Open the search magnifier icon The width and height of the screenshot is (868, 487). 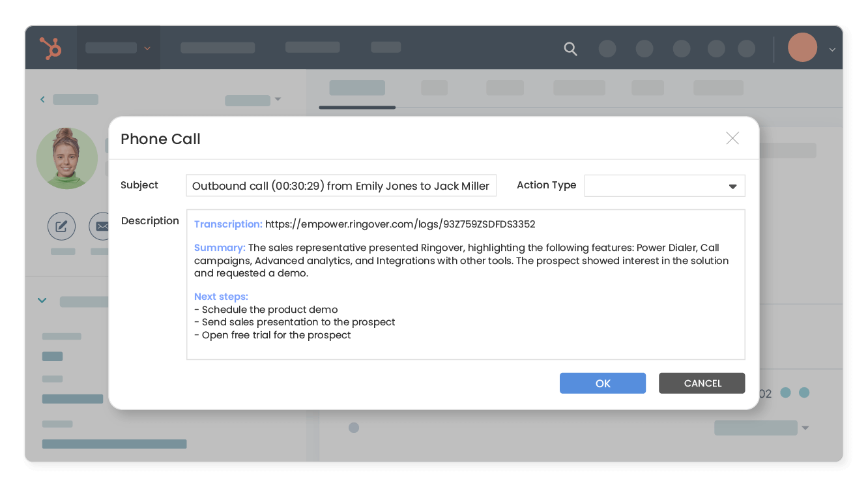coord(570,49)
